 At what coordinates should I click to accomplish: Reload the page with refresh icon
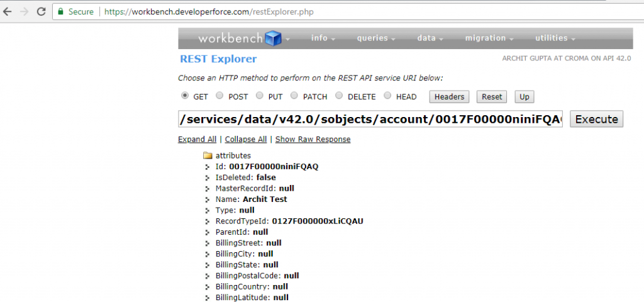pyautogui.click(x=41, y=11)
